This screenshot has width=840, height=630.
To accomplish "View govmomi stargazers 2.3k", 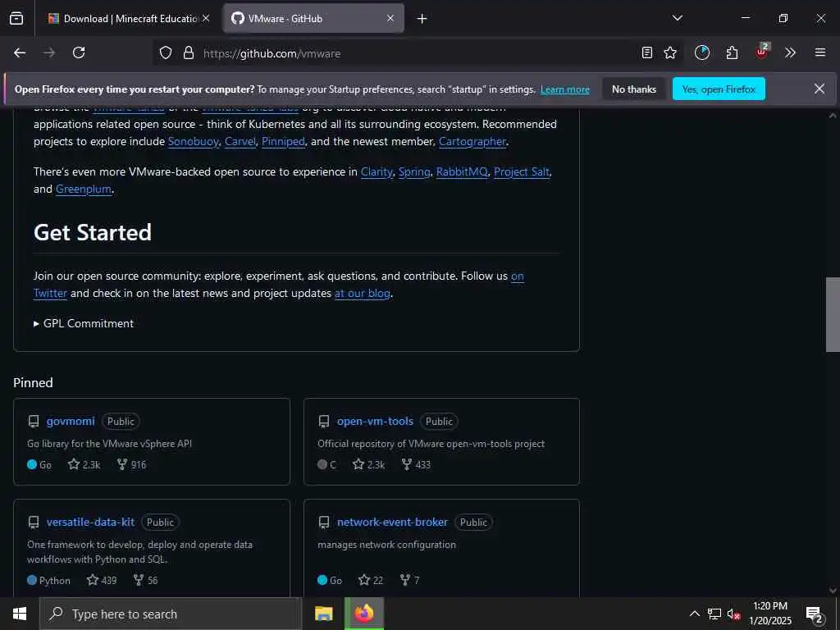I will pyautogui.click(x=84, y=464).
